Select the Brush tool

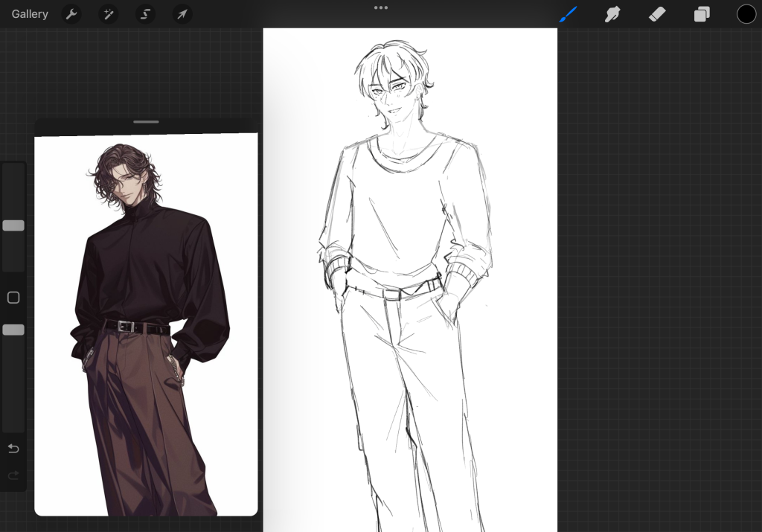(x=568, y=14)
